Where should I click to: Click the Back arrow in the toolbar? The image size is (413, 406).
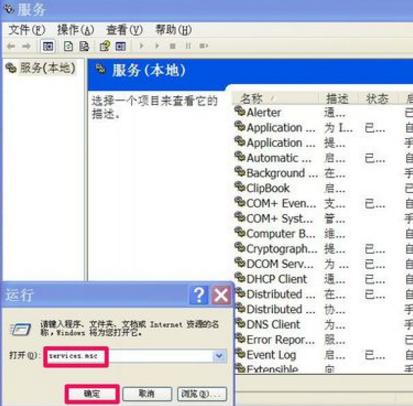pyautogui.click(x=11, y=46)
